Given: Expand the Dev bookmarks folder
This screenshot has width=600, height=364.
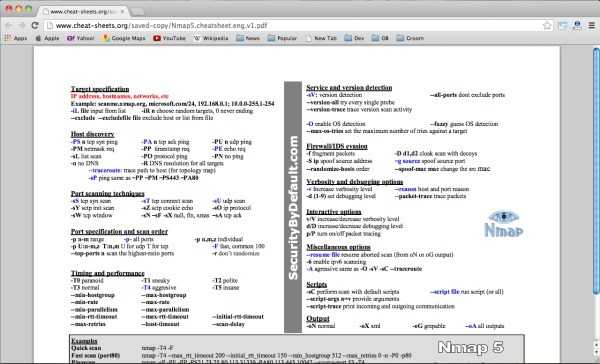Looking at the screenshot, I should click(x=354, y=38).
